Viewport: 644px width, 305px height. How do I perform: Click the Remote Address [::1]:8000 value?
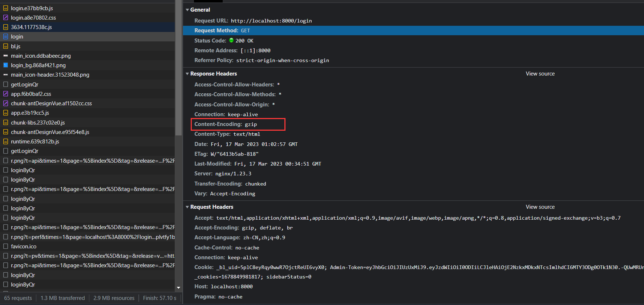click(255, 50)
